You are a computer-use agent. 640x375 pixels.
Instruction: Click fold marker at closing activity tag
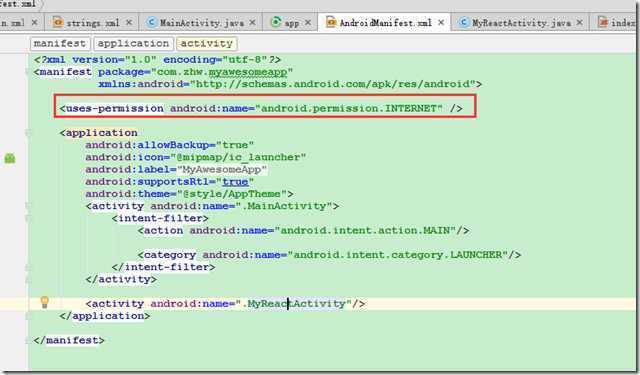click(28, 280)
